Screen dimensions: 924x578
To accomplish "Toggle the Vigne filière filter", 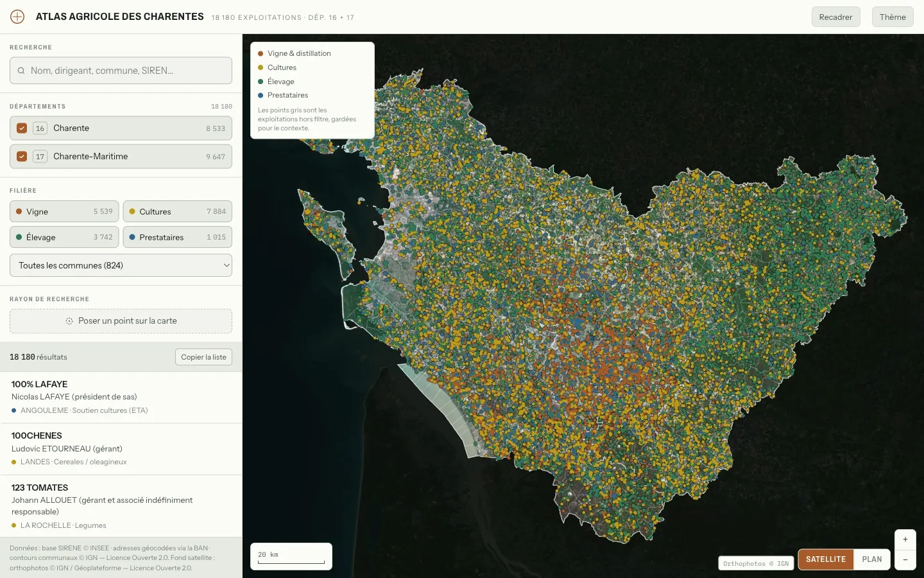I will pyautogui.click(x=64, y=211).
